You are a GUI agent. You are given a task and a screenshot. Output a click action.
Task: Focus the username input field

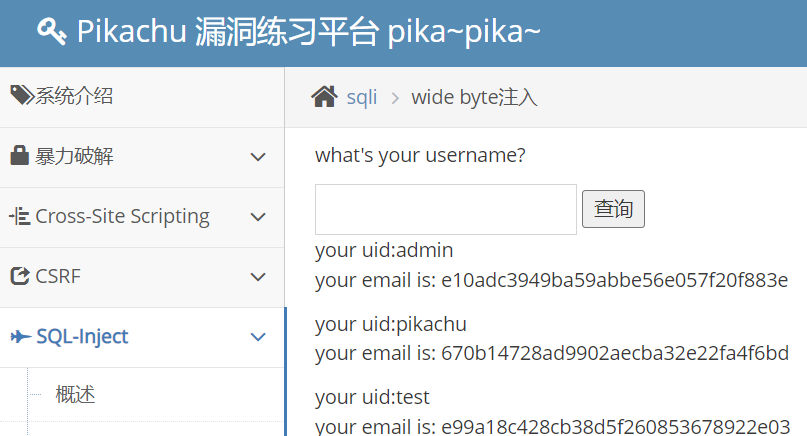(x=446, y=210)
